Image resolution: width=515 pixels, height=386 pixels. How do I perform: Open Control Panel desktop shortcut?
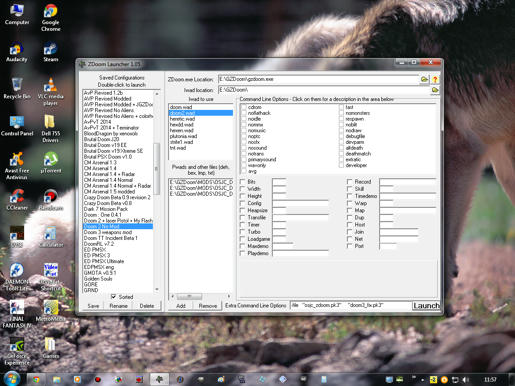click(17, 126)
